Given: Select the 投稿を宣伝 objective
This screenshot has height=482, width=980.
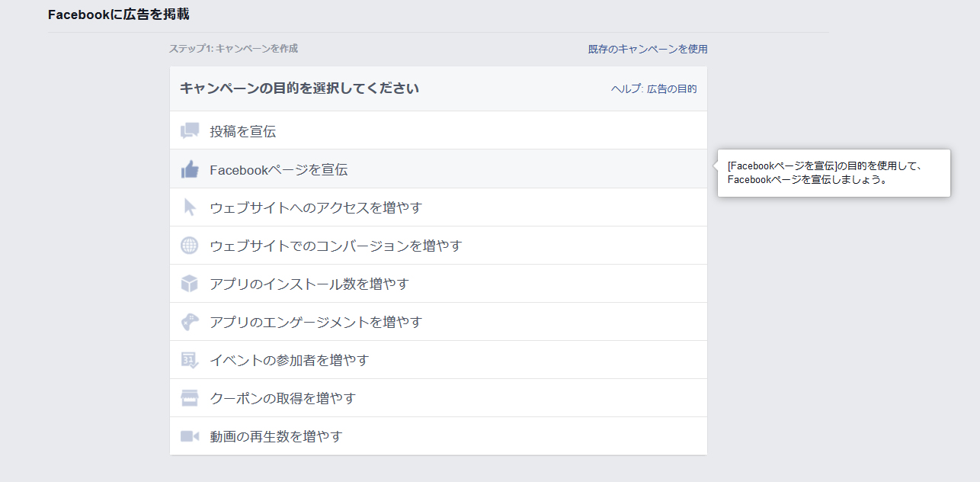Looking at the screenshot, I should (x=438, y=130).
